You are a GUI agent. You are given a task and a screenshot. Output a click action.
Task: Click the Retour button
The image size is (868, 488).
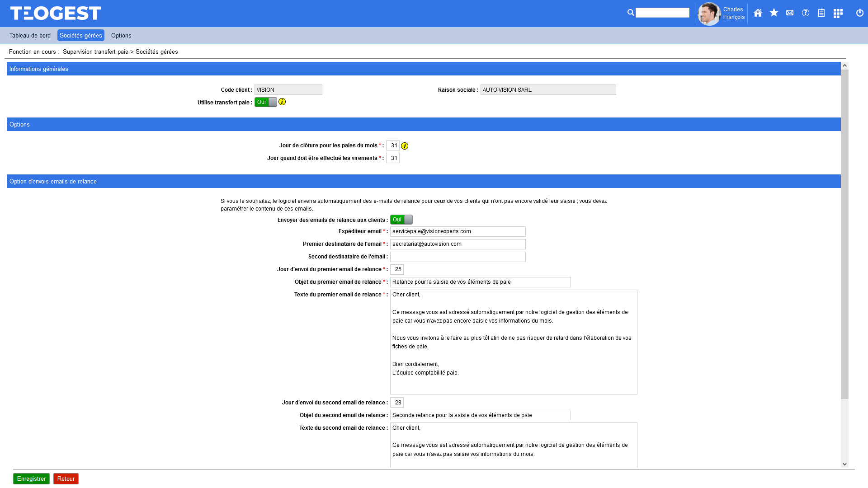click(x=66, y=479)
